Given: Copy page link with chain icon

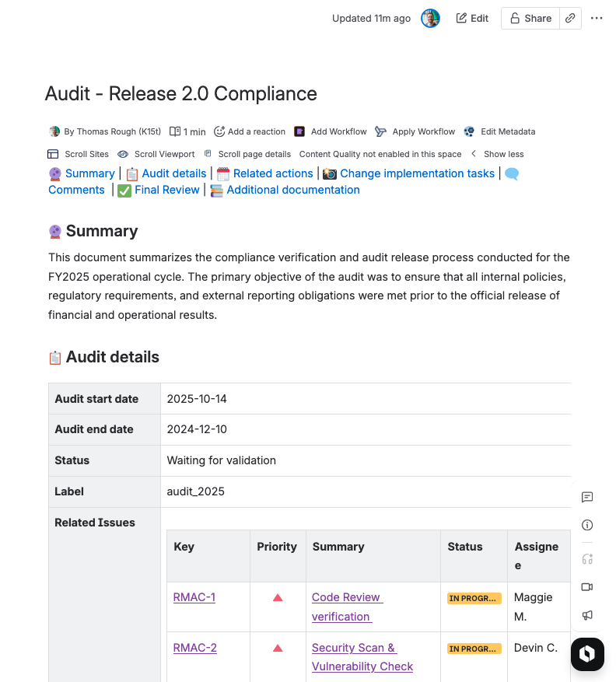Looking at the screenshot, I should click(570, 19).
